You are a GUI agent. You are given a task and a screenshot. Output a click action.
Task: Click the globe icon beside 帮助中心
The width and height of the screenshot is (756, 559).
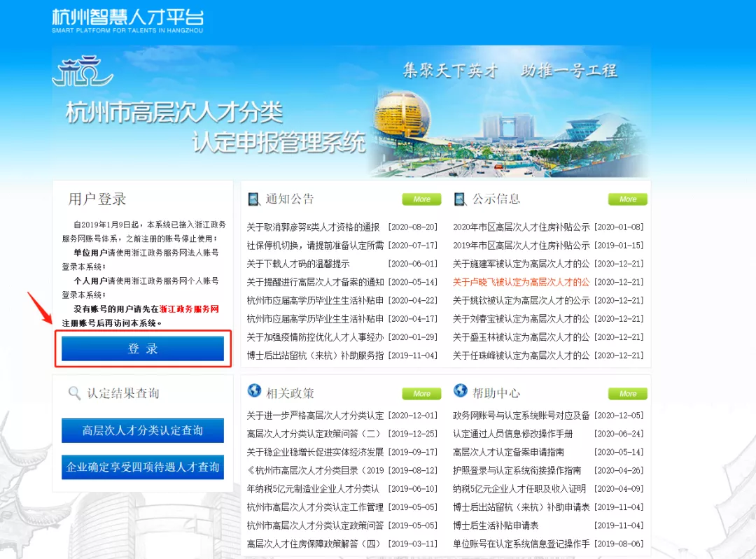point(461,390)
